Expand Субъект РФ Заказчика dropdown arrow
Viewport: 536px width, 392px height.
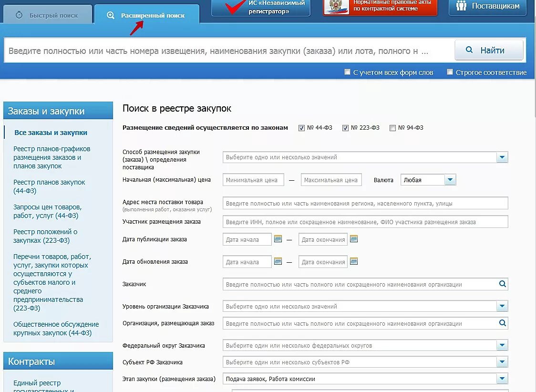(x=502, y=362)
